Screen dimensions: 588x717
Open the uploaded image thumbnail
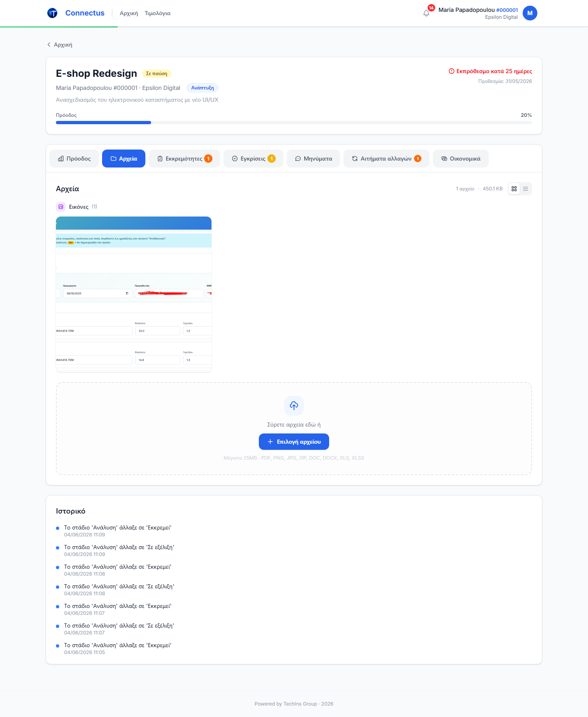(x=134, y=294)
